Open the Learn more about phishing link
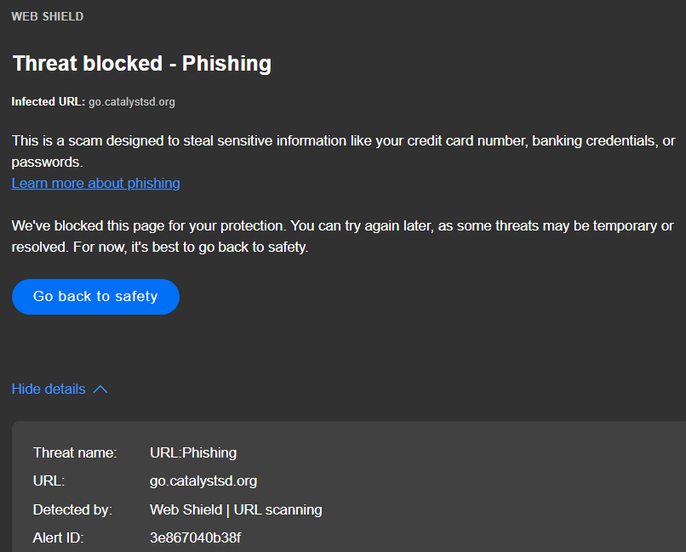 95,183
